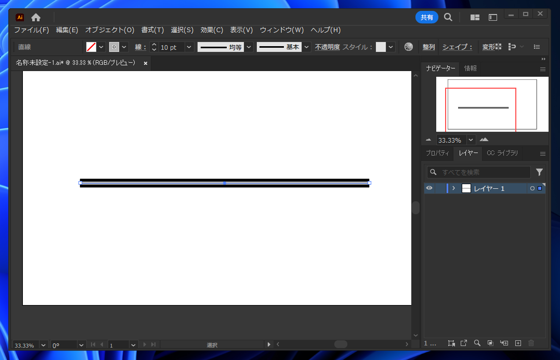Viewport: 560px width, 360px height.
Task: Switch to the プロパティ tab
Action: [437, 153]
